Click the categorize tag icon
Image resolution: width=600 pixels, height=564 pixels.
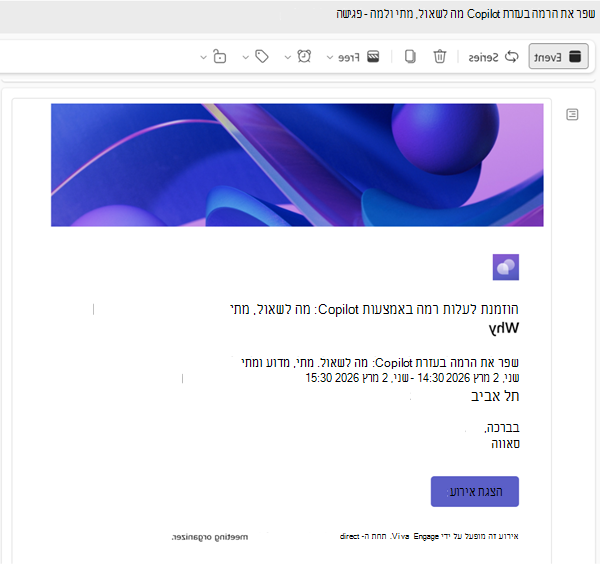(262, 57)
